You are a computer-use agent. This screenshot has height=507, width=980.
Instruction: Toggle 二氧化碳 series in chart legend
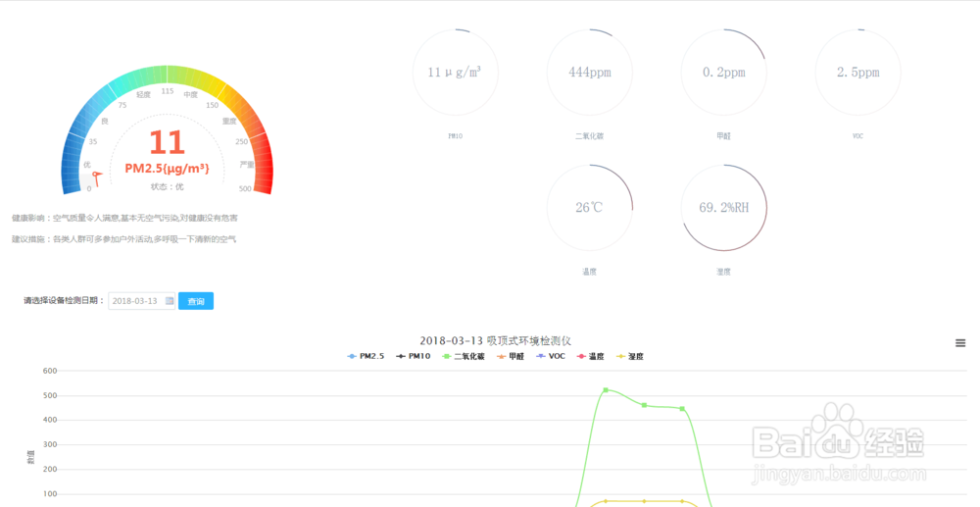tap(464, 356)
